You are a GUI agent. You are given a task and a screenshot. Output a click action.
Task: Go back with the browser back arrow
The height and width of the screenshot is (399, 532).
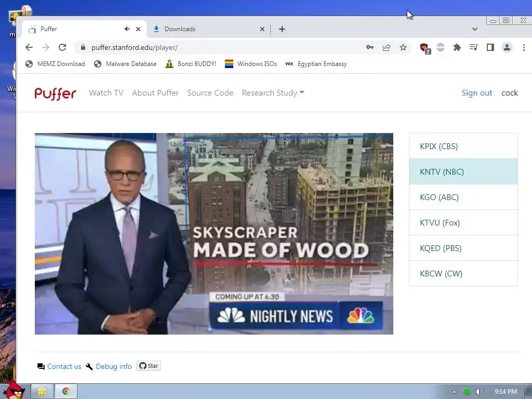29,47
